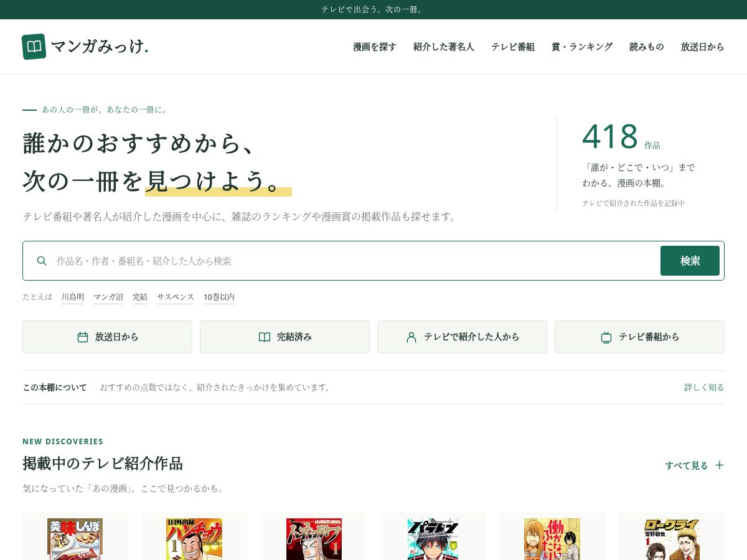Screen dimensions: 747x560
Task: Open the ローライ manga cover thumbnail
Action: pyautogui.click(x=672, y=539)
